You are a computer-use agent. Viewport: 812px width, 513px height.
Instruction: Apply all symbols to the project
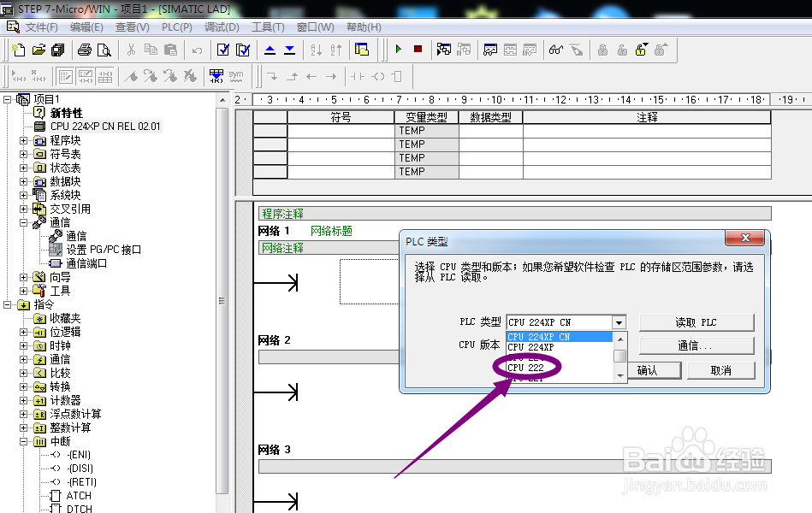tap(216, 77)
